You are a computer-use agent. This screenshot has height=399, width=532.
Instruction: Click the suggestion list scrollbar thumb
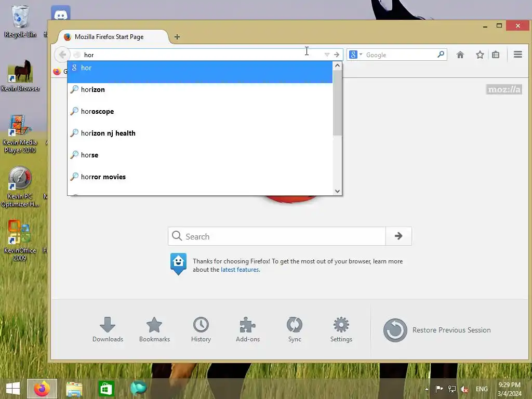point(337,103)
